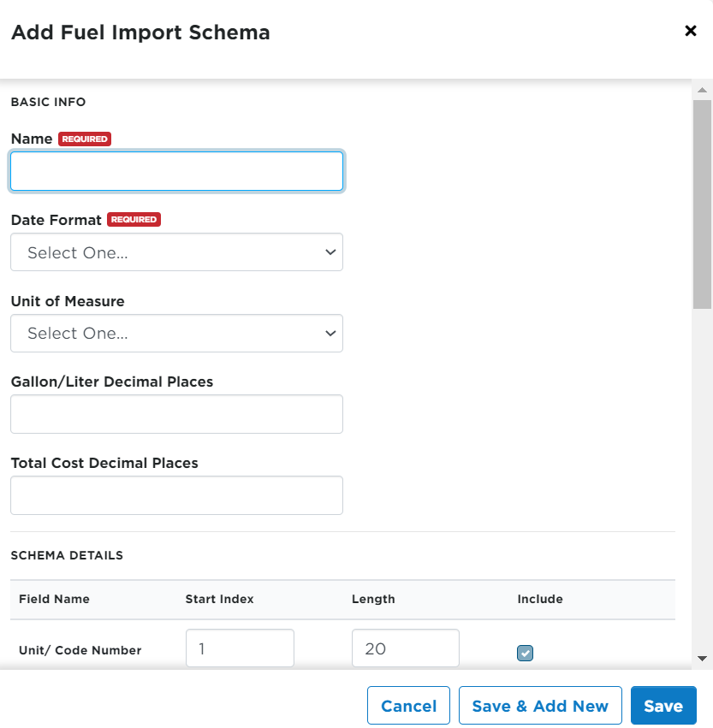Screen dimensions: 713x728
Task: Click the REQUIRED badge beside Date Format
Action: point(134,220)
